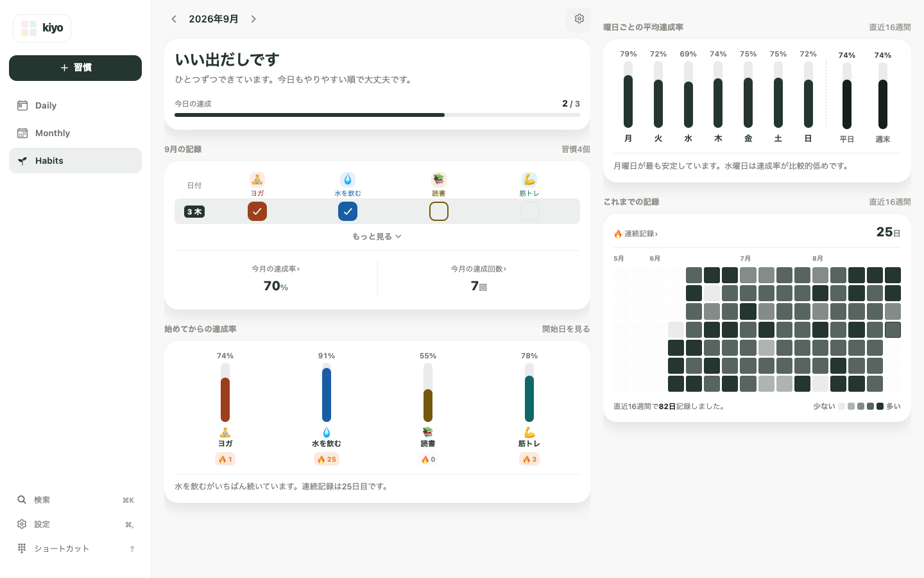
Task: Expand もっと見る to show more days
Action: point(377,236)
